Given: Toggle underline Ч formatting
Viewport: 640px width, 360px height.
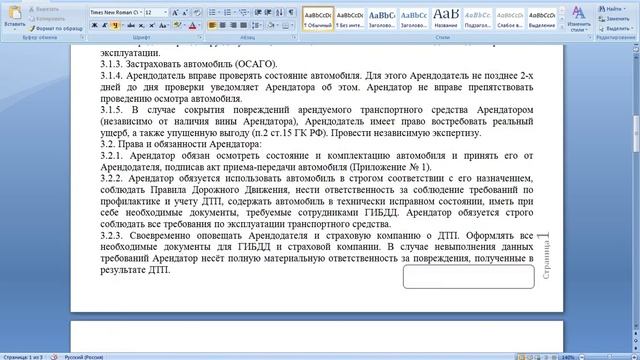Looking at the screenshot, I should (x=115, y=25).
